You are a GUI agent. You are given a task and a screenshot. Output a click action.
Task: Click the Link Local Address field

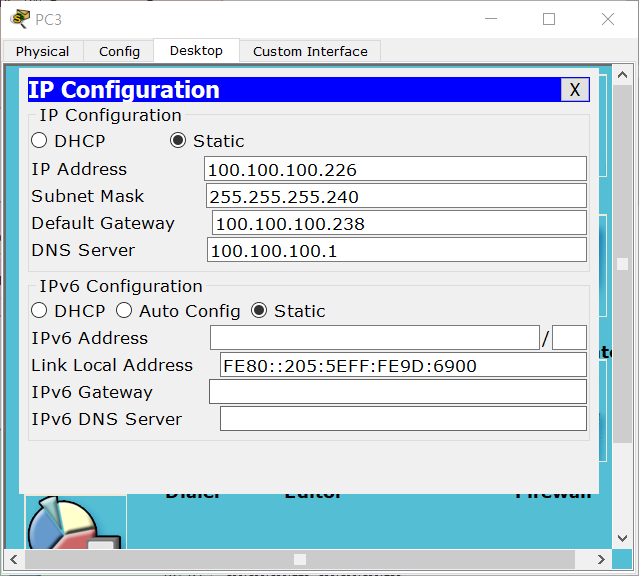click(403, 364)
